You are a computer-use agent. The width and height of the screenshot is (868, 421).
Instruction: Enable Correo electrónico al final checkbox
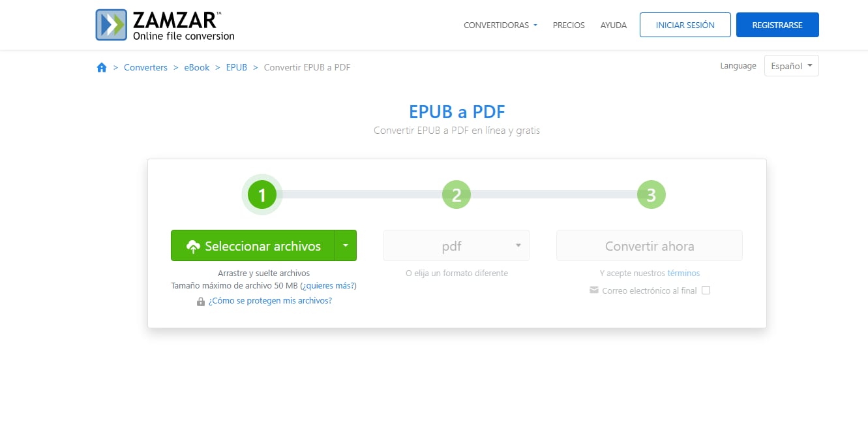point(706,290)
